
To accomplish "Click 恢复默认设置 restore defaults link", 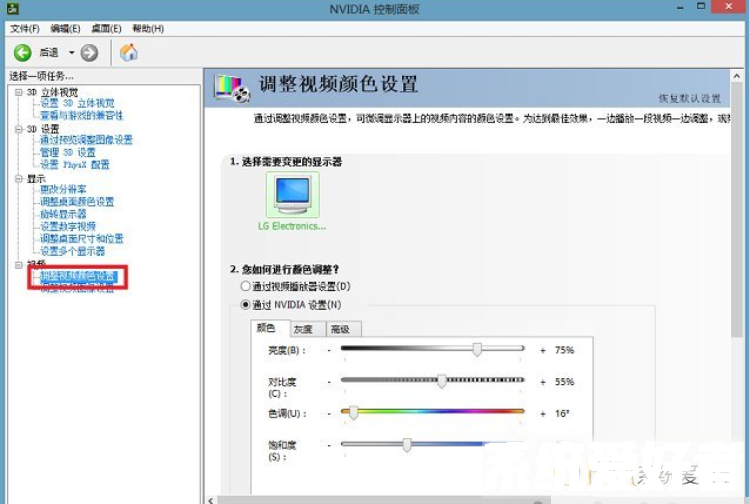I will [689, 99].
